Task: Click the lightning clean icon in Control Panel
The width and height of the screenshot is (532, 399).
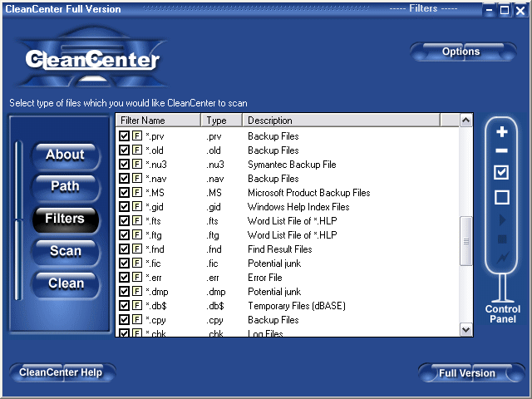Action: click(503, 258)
